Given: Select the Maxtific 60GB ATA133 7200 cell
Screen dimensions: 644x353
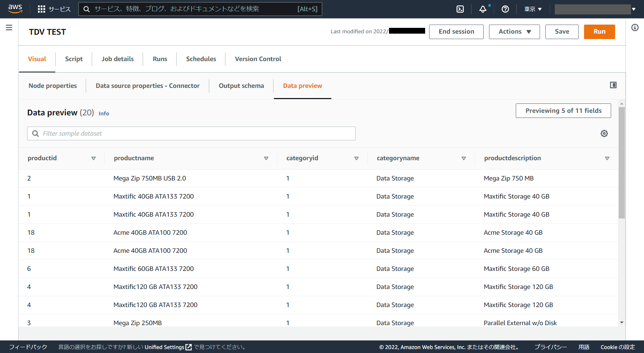Looking at the screenshot, I should [x=154, y=269].
